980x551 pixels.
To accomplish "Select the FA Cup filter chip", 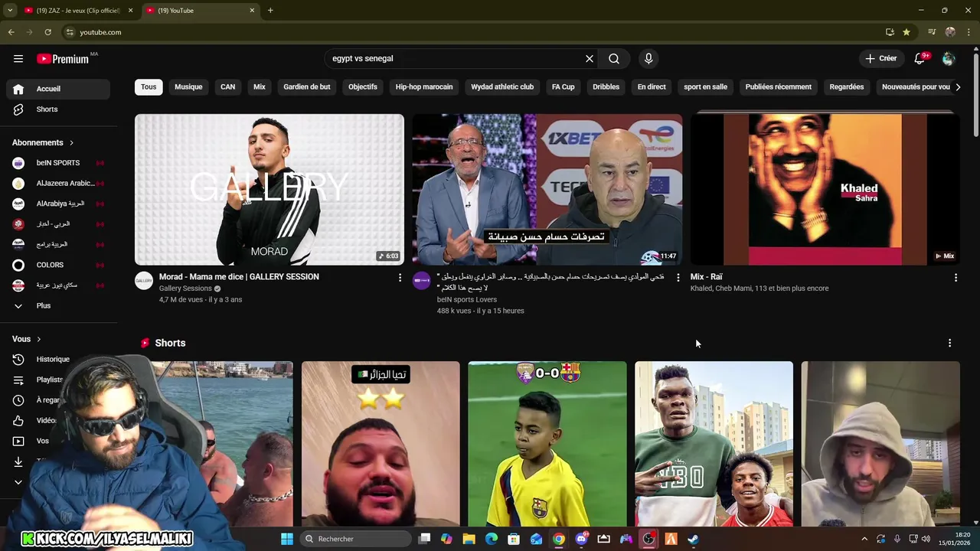I will tap(563, 86).
